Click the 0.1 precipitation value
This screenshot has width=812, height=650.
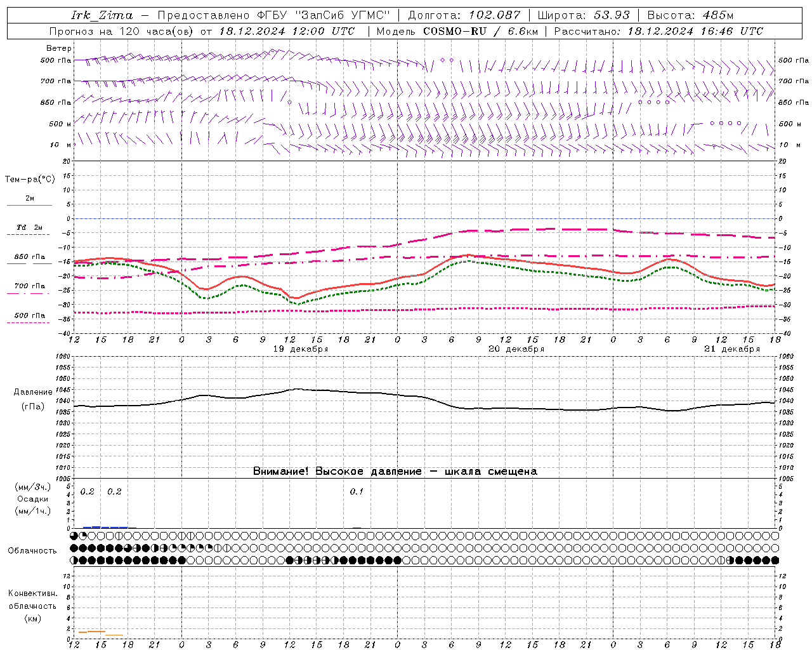pyautogui.click(x=357, y=491)
